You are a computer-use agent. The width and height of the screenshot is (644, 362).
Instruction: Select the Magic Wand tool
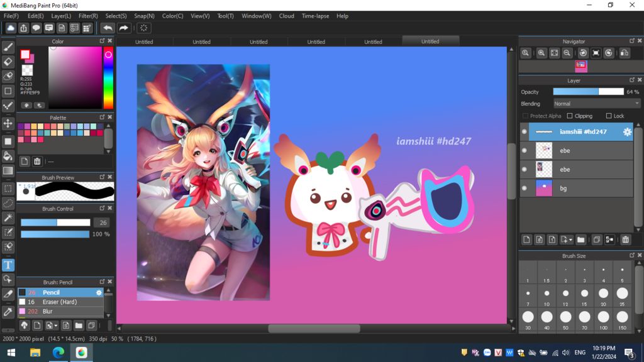[8, 218]
